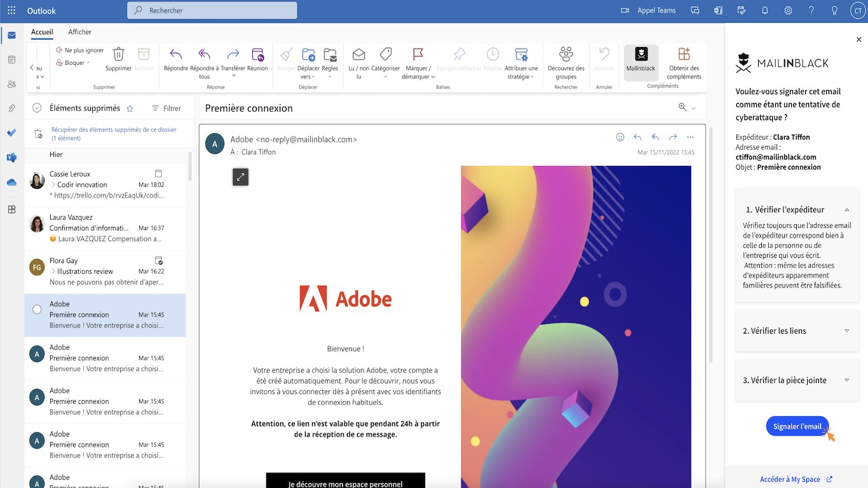Click Signaler l'email button
868x488 pixels.
(x=797, y=426)
